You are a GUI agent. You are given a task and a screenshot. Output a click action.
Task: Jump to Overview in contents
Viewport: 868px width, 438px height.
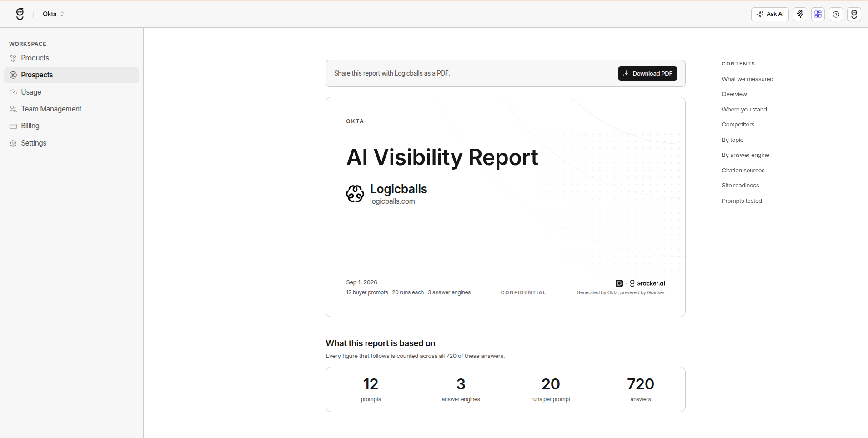[734, 94]
